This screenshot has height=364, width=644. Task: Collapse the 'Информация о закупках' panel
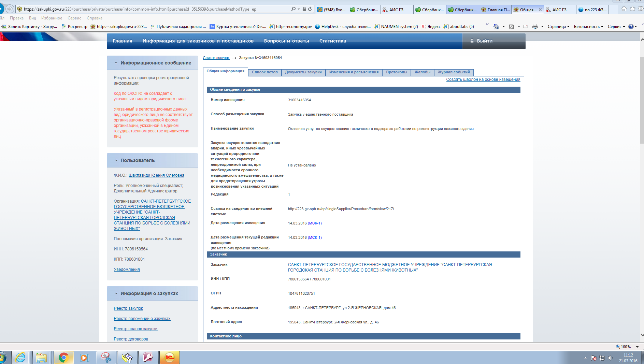[116, 294]
